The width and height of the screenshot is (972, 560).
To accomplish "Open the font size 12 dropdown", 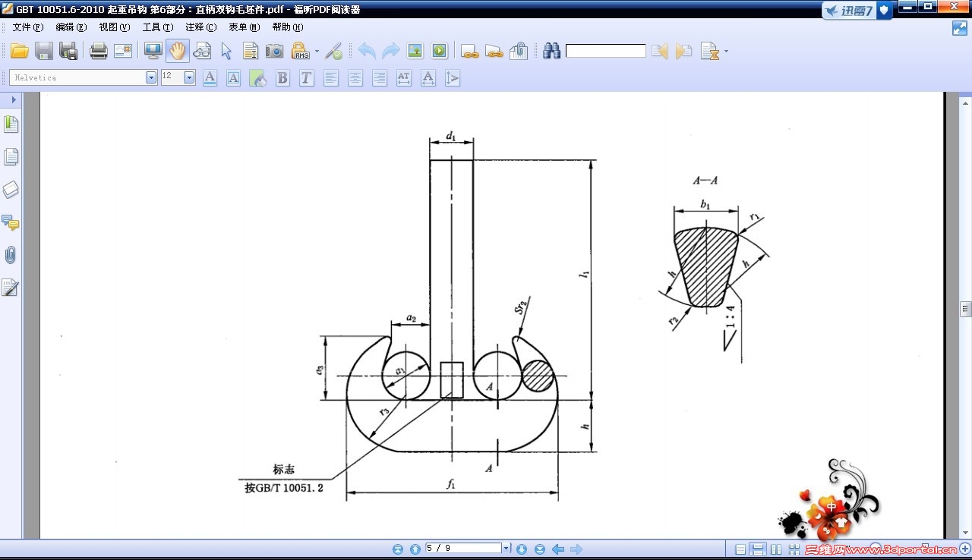I will point(189,77).
